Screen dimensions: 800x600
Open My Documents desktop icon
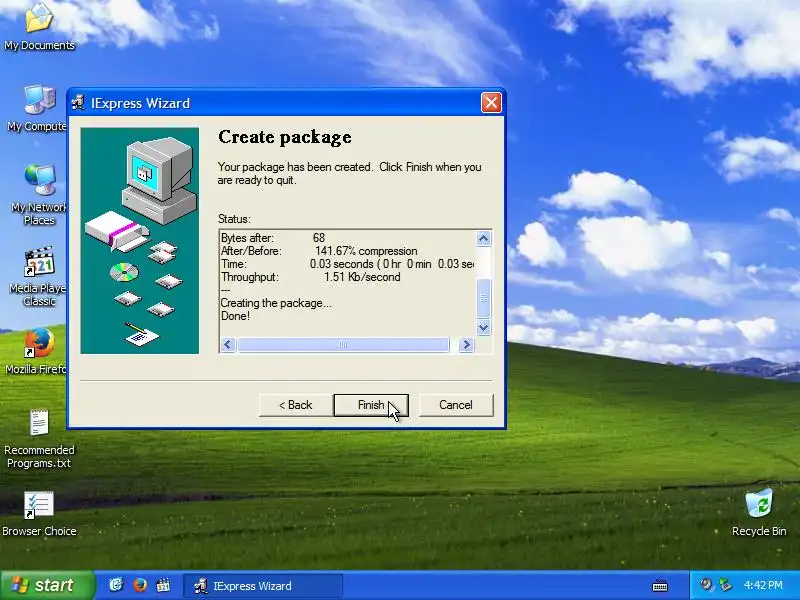pos(39,27)
